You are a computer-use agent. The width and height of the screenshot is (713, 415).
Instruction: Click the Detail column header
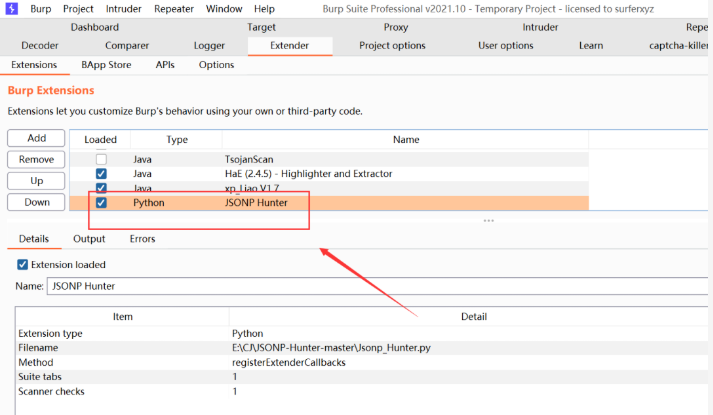(x=474, y=317)
